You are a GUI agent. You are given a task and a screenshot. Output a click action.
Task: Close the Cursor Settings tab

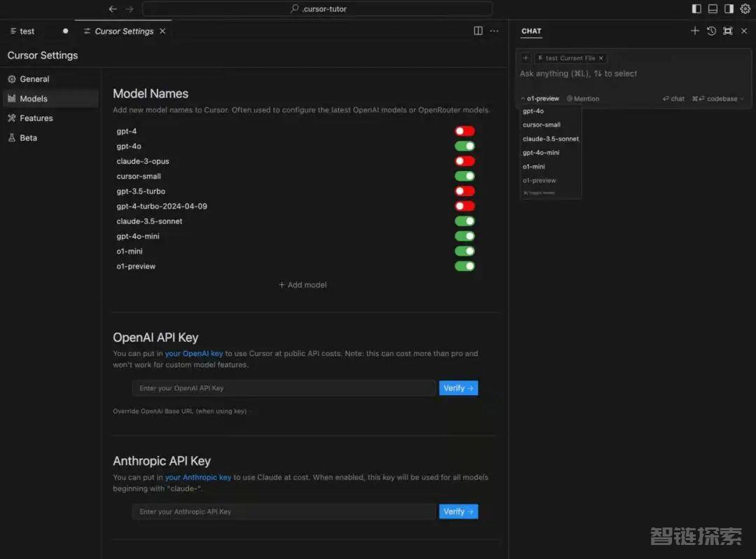click(x=162, y=31)
